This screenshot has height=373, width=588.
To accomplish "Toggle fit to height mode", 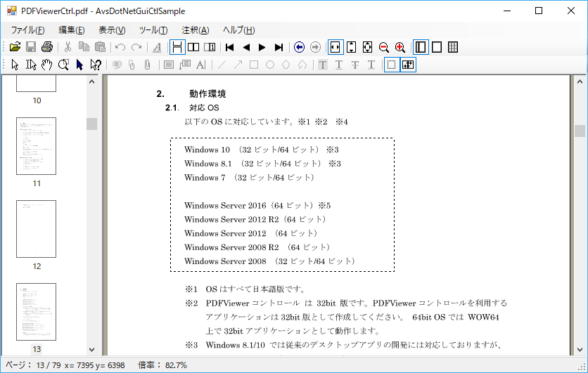I will (352, 47).
